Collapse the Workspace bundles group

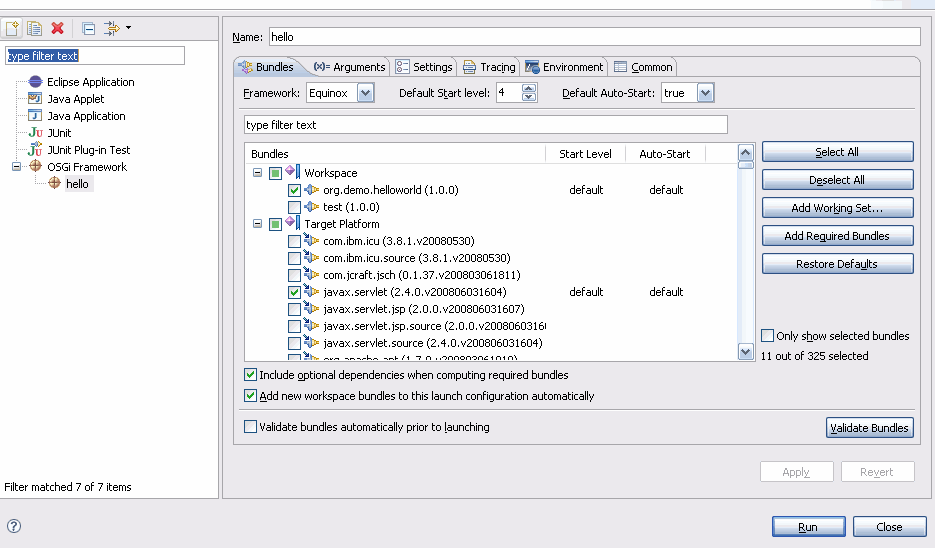click(258, 173)
